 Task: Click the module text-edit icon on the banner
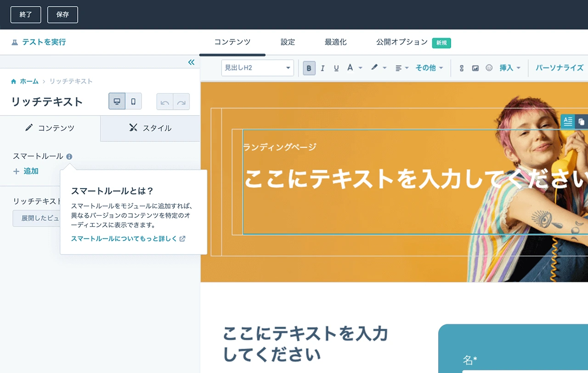coord(568,122)
